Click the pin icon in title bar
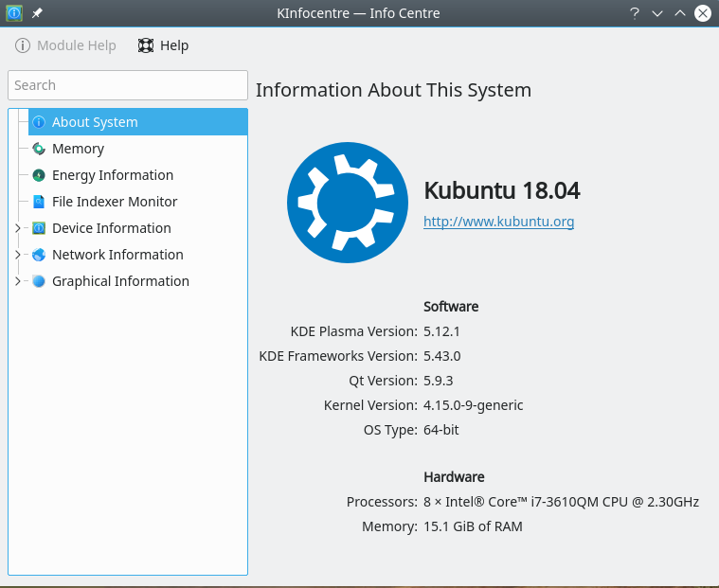 [37, 13]
